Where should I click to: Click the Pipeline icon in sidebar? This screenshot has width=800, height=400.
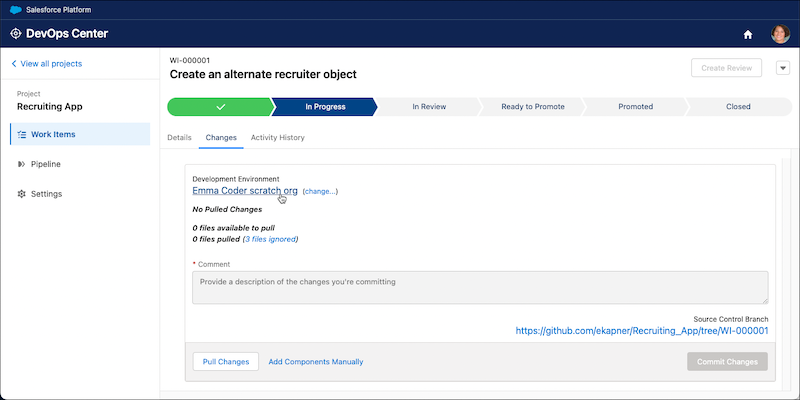point(21,164)
